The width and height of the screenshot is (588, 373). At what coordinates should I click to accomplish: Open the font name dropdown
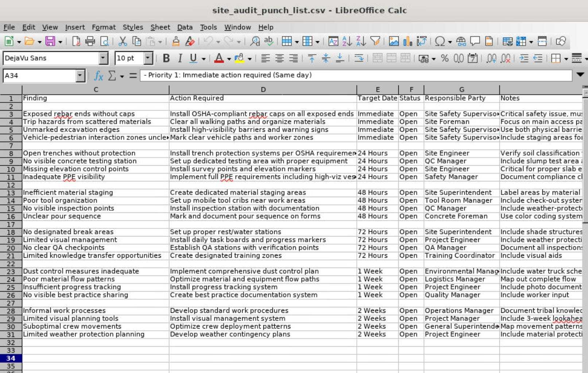104,58
